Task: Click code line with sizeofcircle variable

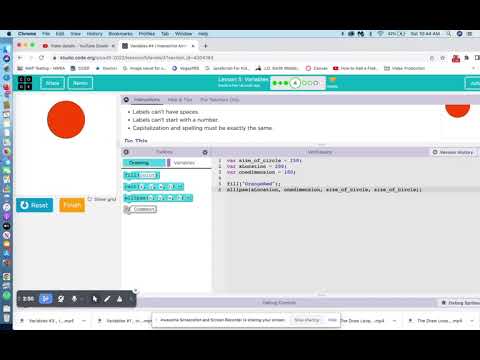Action: click(x=263, y=160)
